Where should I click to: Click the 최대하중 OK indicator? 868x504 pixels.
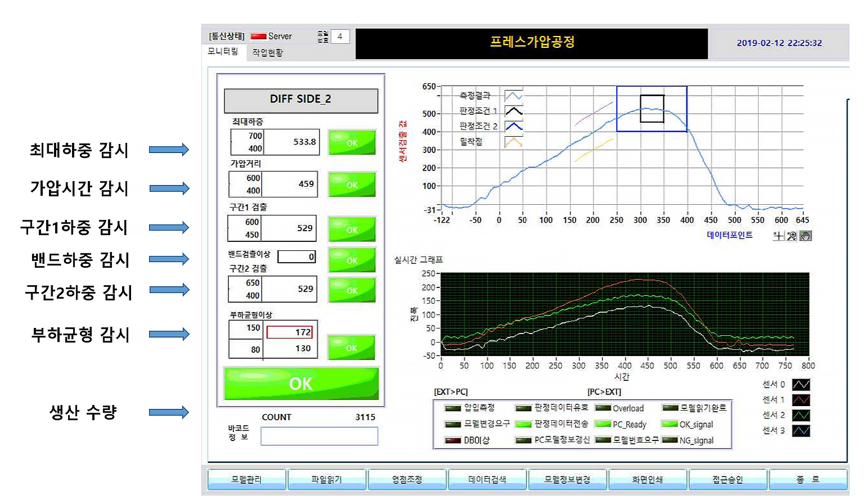point(352,142)
